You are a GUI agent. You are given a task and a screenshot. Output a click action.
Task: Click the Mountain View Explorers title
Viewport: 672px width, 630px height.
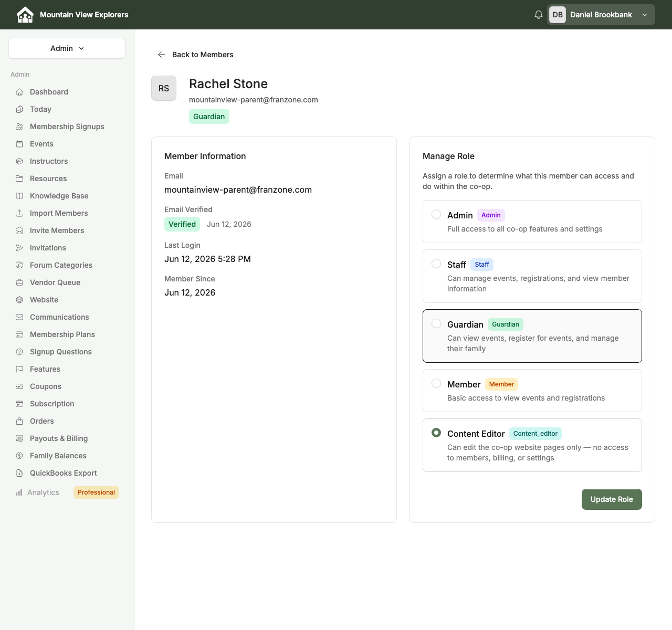coord(84,15)
